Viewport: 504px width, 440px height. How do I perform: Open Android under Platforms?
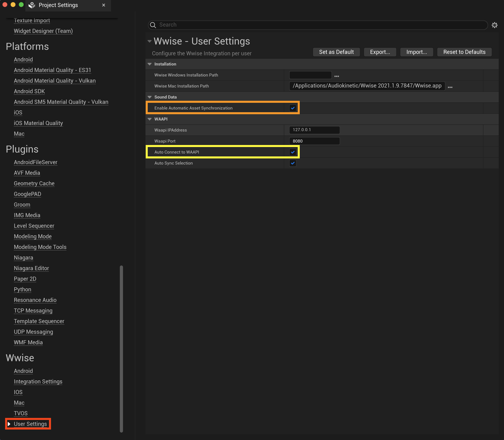point(23,59)
